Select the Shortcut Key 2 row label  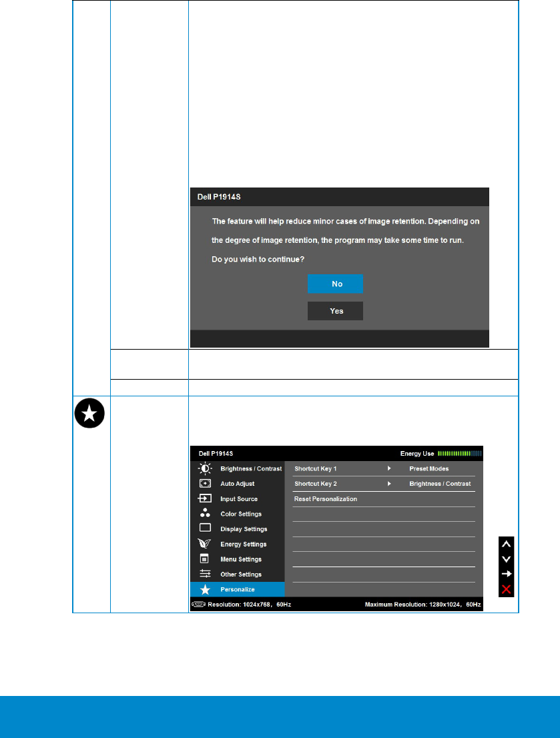316,484
